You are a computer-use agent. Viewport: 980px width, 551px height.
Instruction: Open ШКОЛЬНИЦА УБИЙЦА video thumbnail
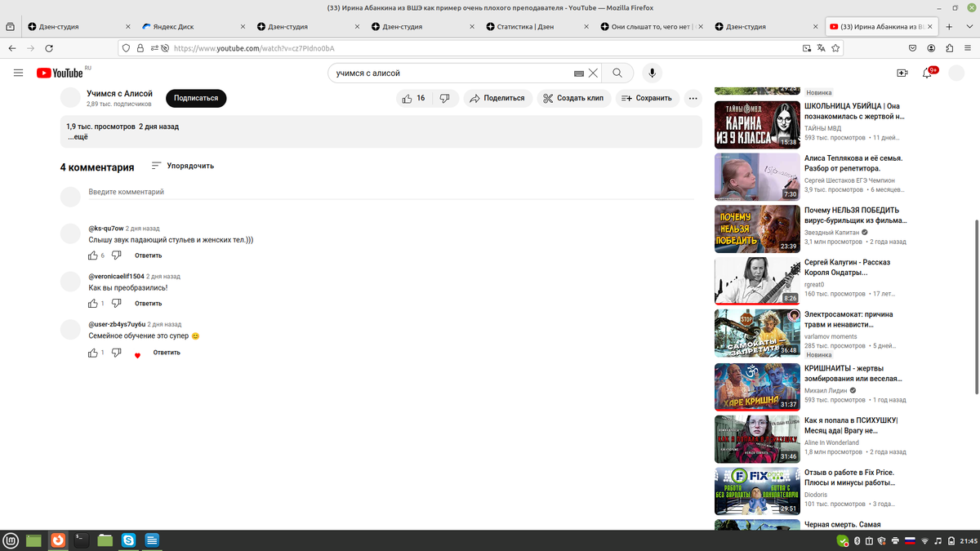click(757, 124)
